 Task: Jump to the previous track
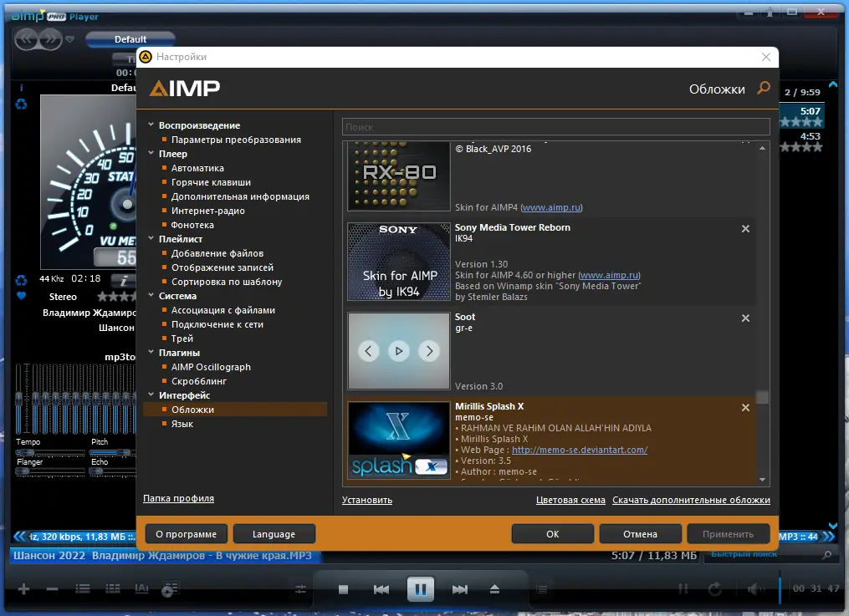[381, 589]
